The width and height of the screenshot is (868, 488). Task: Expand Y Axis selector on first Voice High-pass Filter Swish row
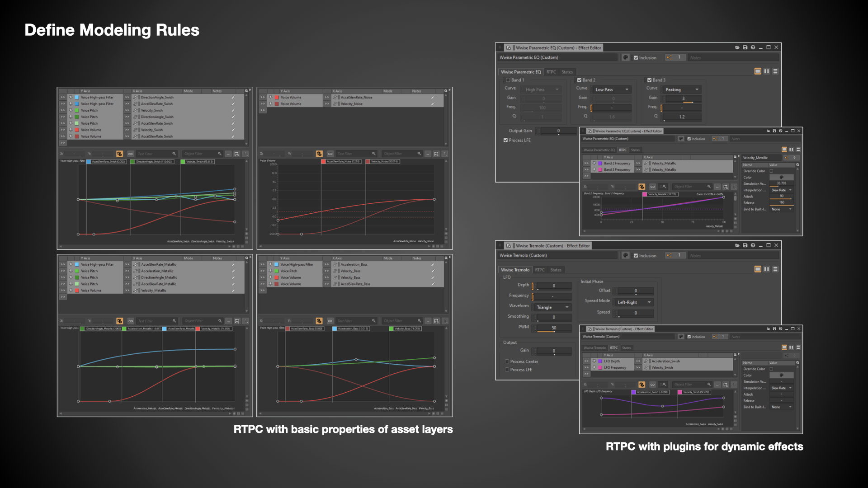[63, 98]
